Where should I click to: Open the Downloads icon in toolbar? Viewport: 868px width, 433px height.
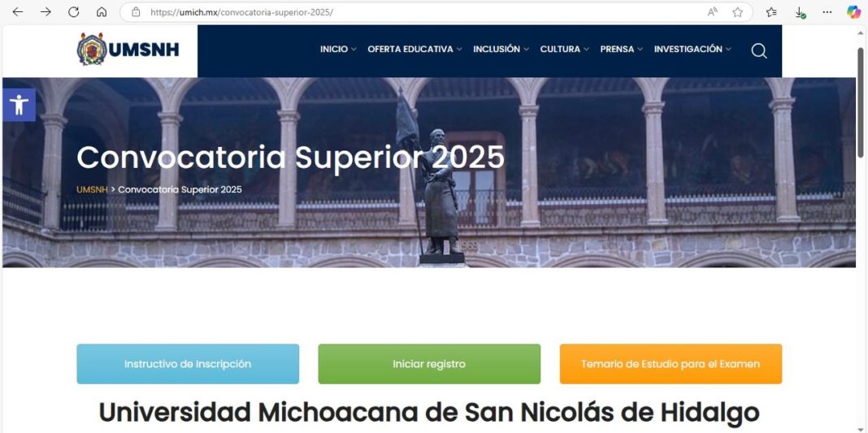coord(800,11)
